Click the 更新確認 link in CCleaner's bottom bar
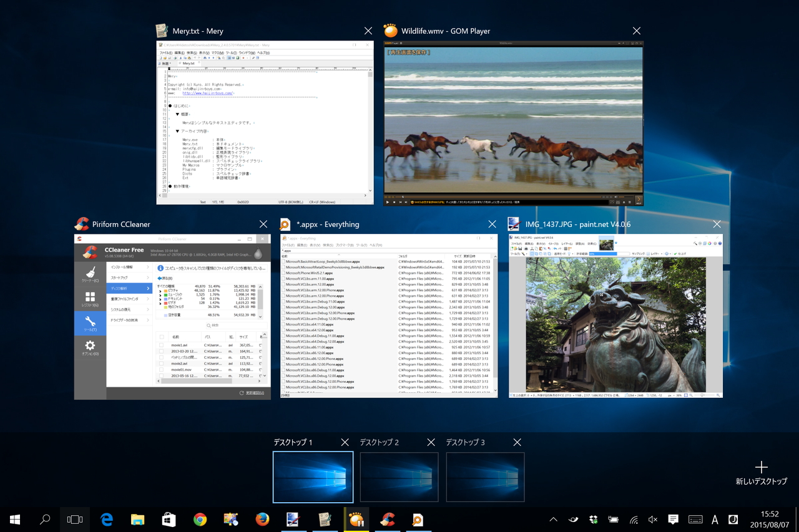799x532 pixels. coord(254,393)
